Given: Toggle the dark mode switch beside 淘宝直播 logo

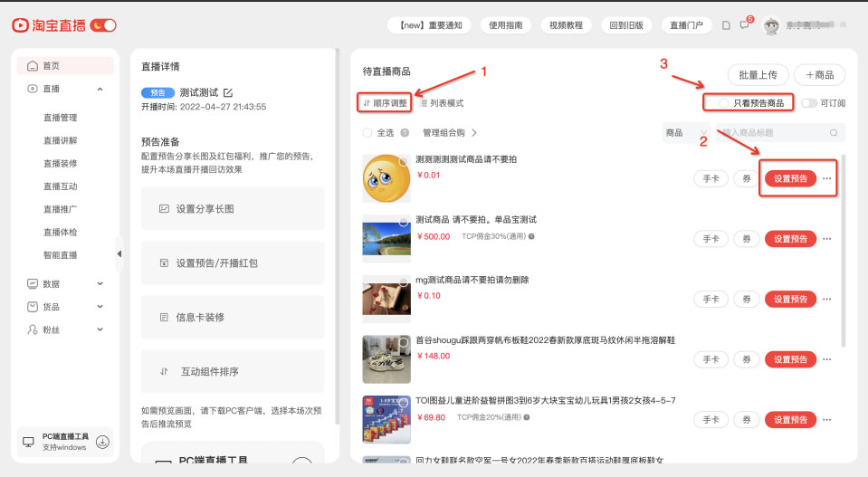Looking at the screenshot, I should 104,25.
